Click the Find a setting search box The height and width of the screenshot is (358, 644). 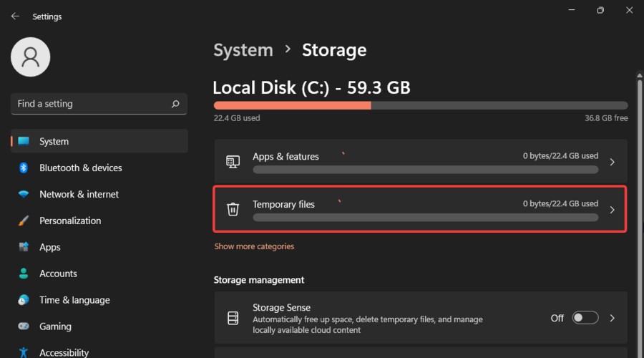(89, 104)
